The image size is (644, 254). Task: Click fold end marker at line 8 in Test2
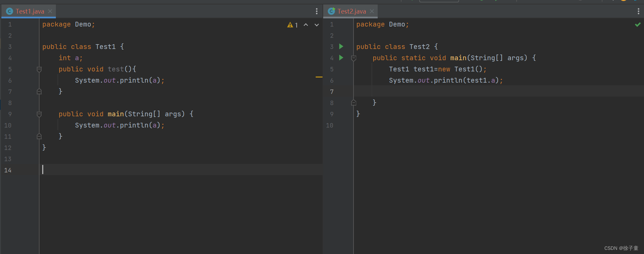point(354,103)
